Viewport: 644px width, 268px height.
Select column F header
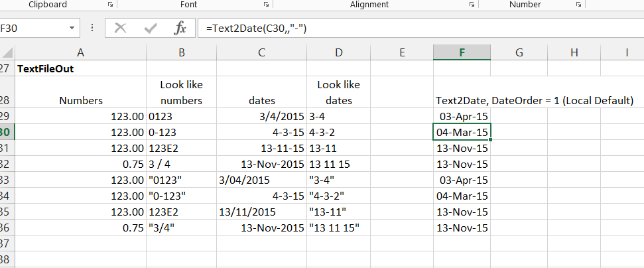462,52
